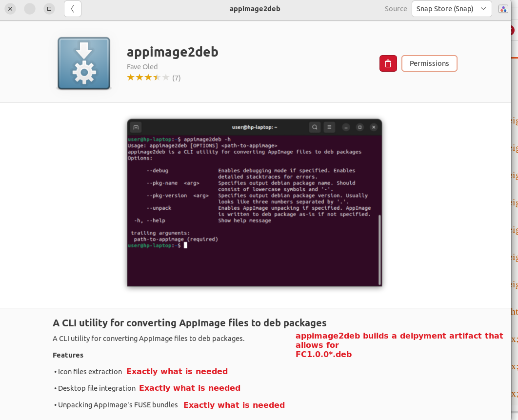Image resolution: width=518 pixels, height=420 pixels.
Task: Click the red trash uninstall button
Action: pos(388,63)
